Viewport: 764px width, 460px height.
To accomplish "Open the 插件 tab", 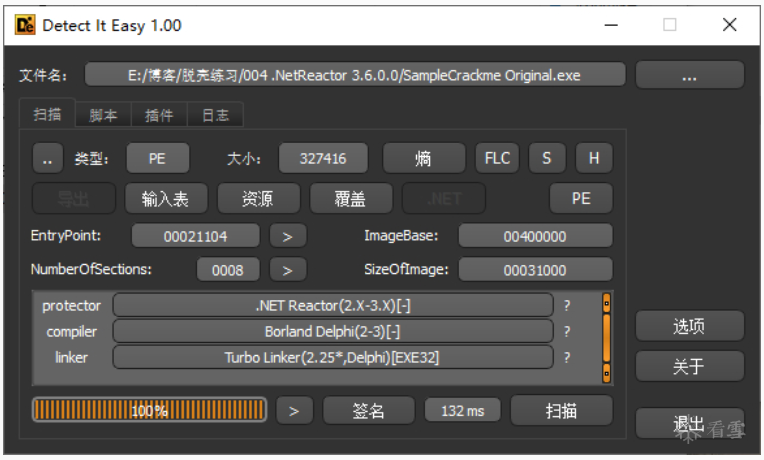I will click(x=159, y=115).
